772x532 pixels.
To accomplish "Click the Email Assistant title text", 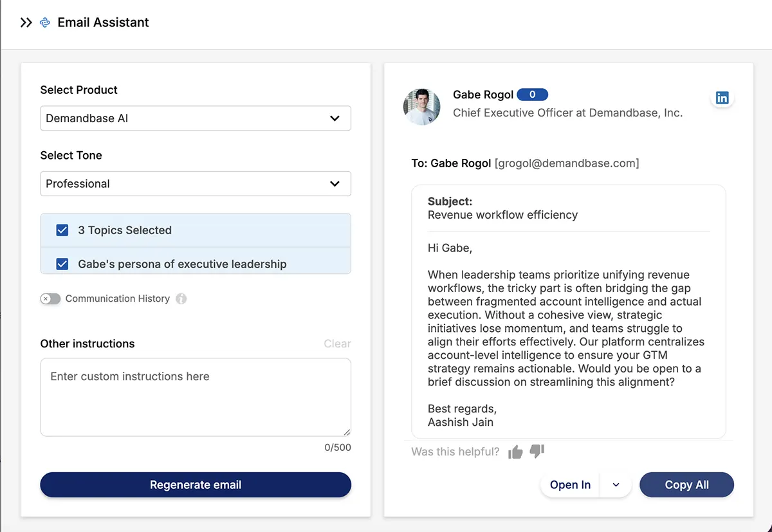I will [103, 23].
